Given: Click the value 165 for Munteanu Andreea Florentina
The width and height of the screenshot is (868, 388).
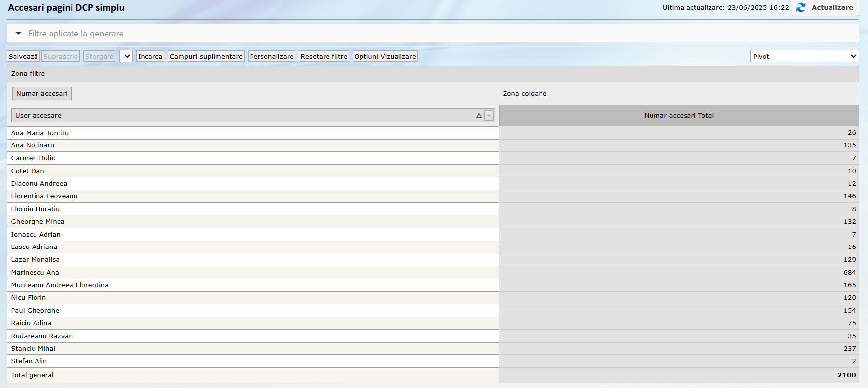Looking at the screenshot, I should click(849, 285).
